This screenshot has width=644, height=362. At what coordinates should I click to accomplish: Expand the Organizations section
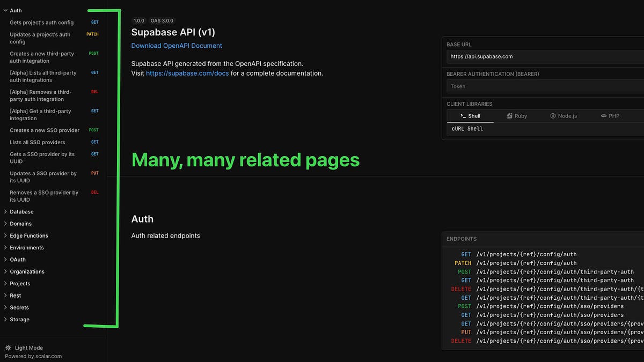(27, 271)
